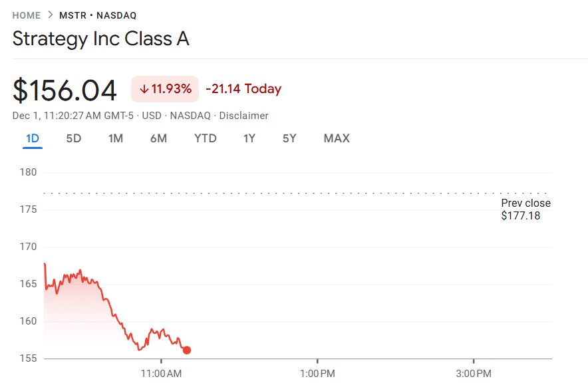Click the current price point dot on chart
588x391 pixels.
pyautogui.click(x=187, y=350)
